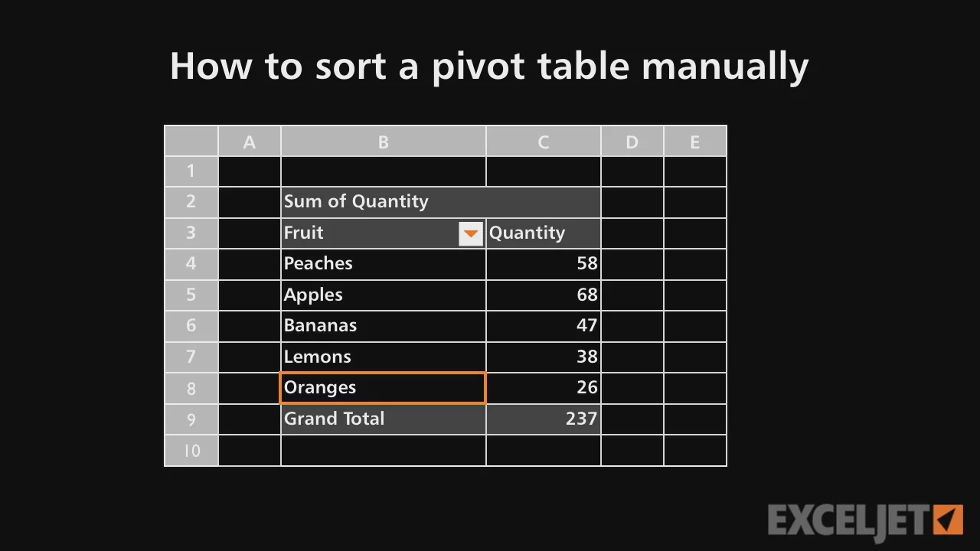Select the Peaches cell
This screenshot has width=980, height=551.
click(383, 264)
